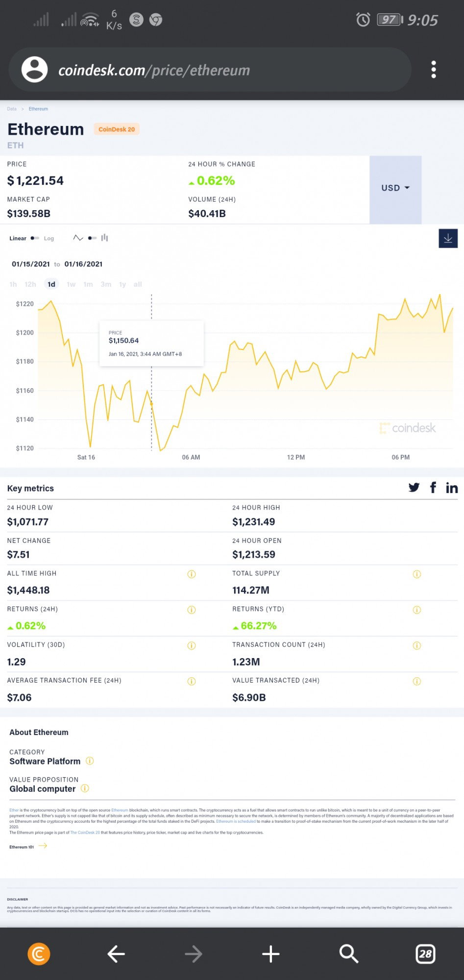Go back with the left arrow

coord(116,954)
